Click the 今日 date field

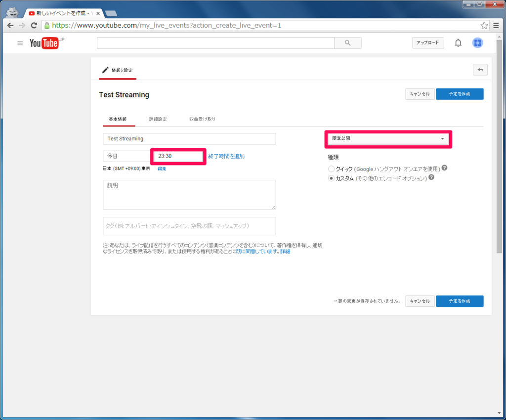[x=127, y=156]
